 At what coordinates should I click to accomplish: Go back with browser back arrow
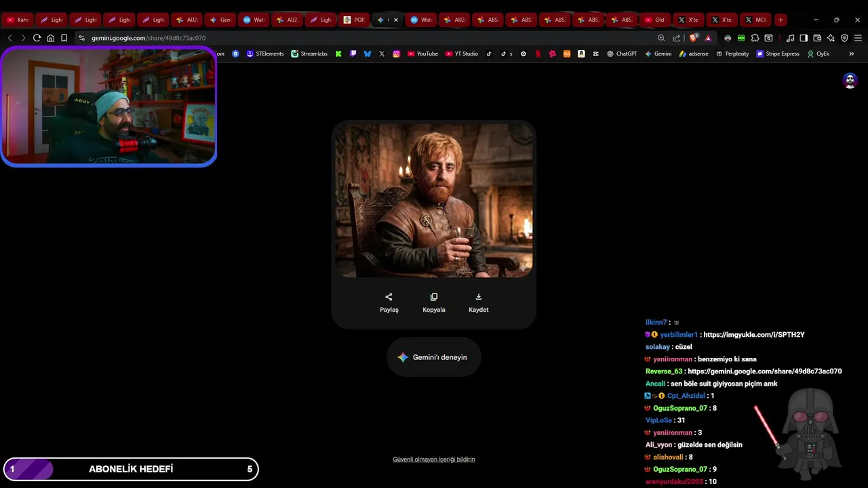9,38
